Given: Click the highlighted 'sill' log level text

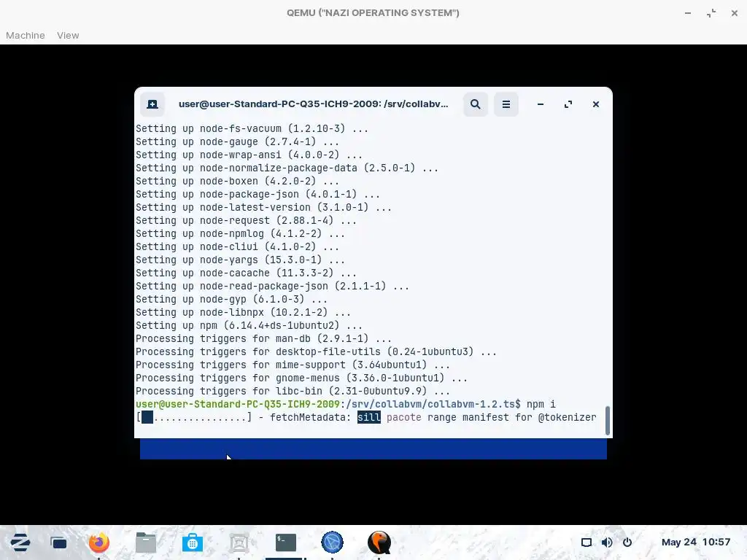Looking at the screenshot, I should click(369, 418).
